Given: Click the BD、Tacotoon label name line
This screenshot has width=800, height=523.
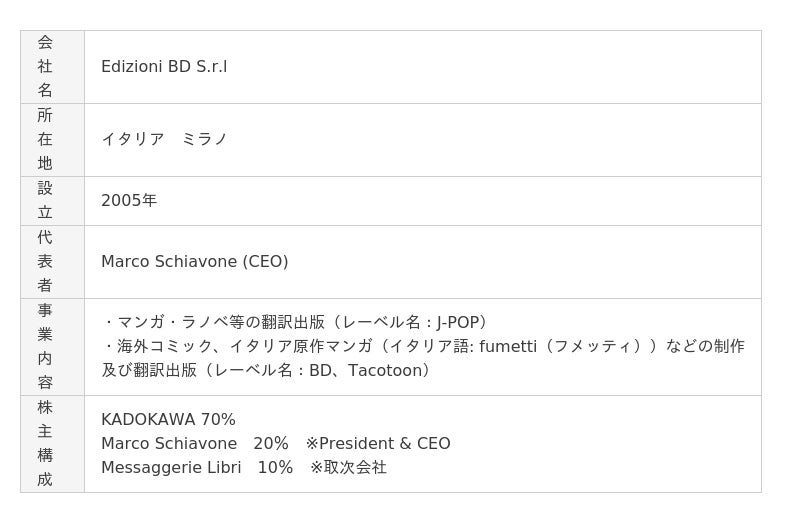Looking at the screenshot, I should coord(266,370).
